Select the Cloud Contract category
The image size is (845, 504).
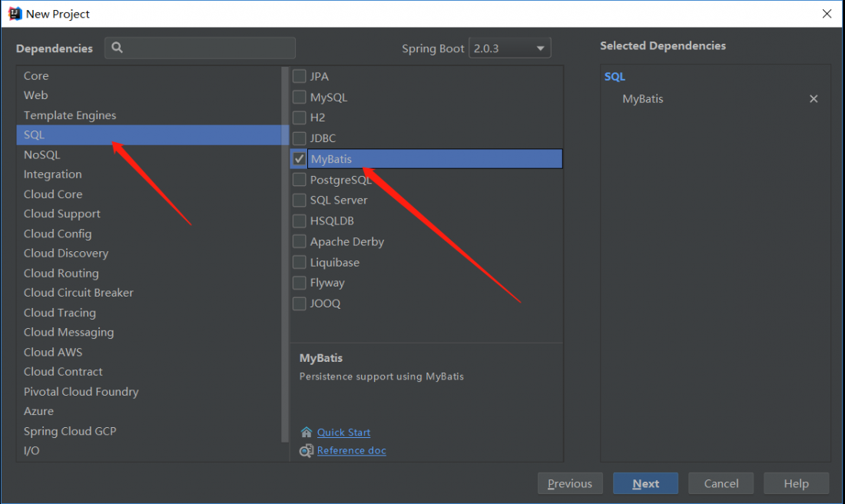[149, 372]
